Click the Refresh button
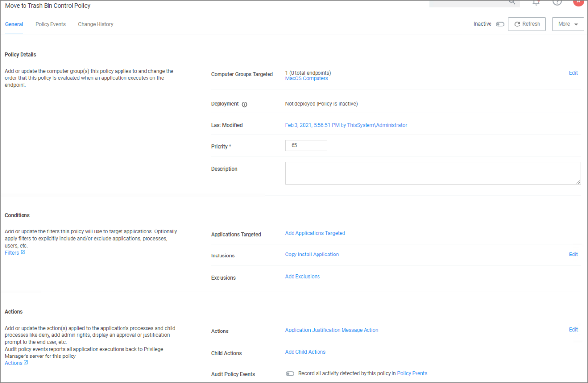 527,24
